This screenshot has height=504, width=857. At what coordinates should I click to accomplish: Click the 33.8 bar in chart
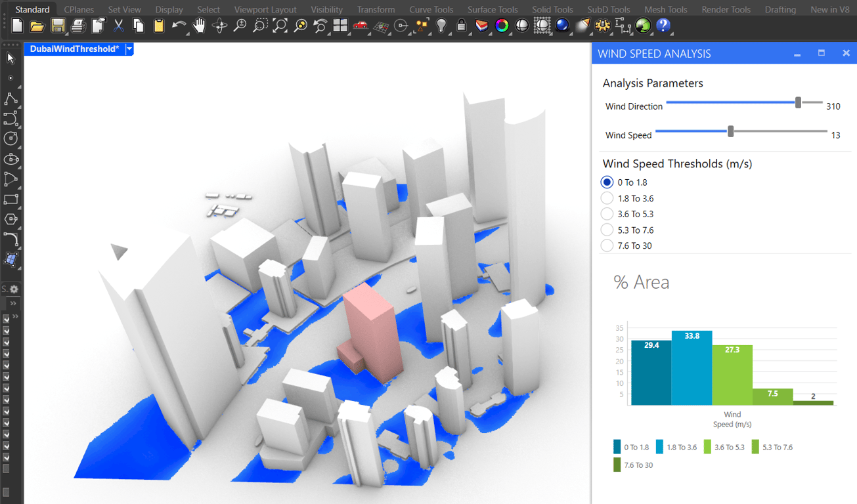(692, 368)
